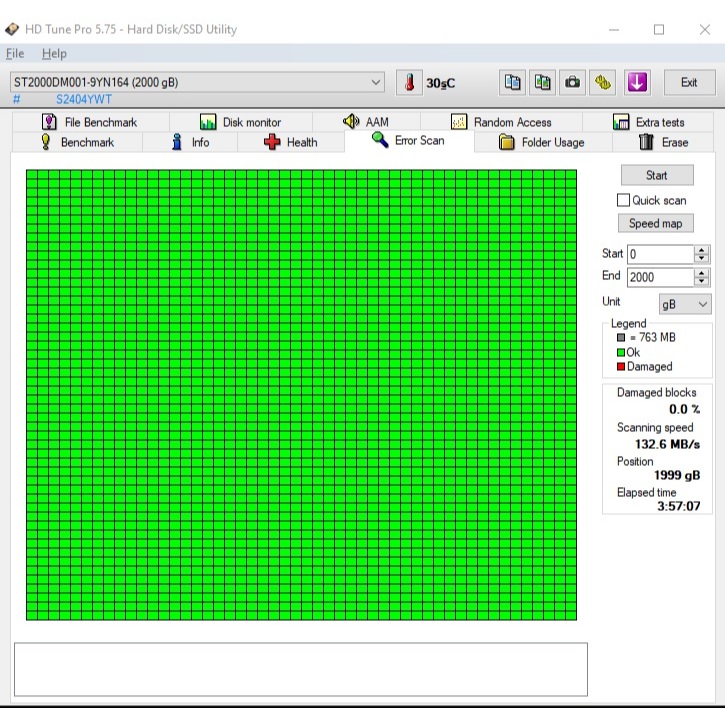
Task: Open options via the yellow tools icon
Action: click(x=603, y=83)
